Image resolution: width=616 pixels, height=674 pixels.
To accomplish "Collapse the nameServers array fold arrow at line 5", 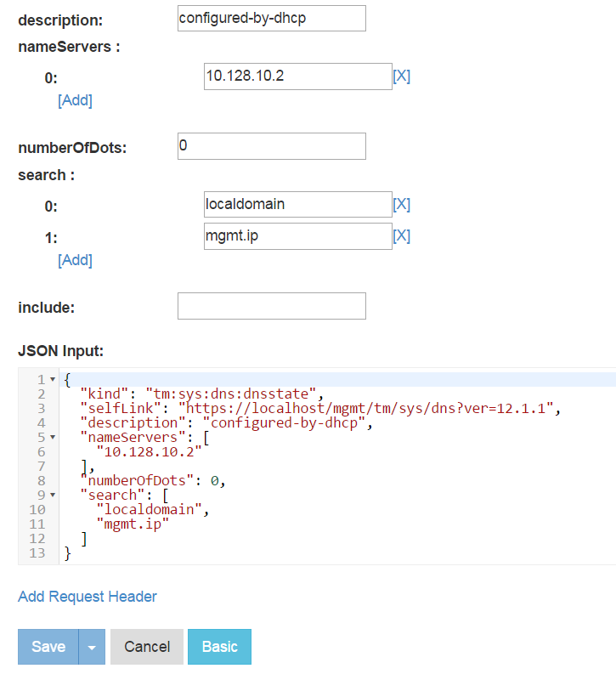I will [53, 437].
